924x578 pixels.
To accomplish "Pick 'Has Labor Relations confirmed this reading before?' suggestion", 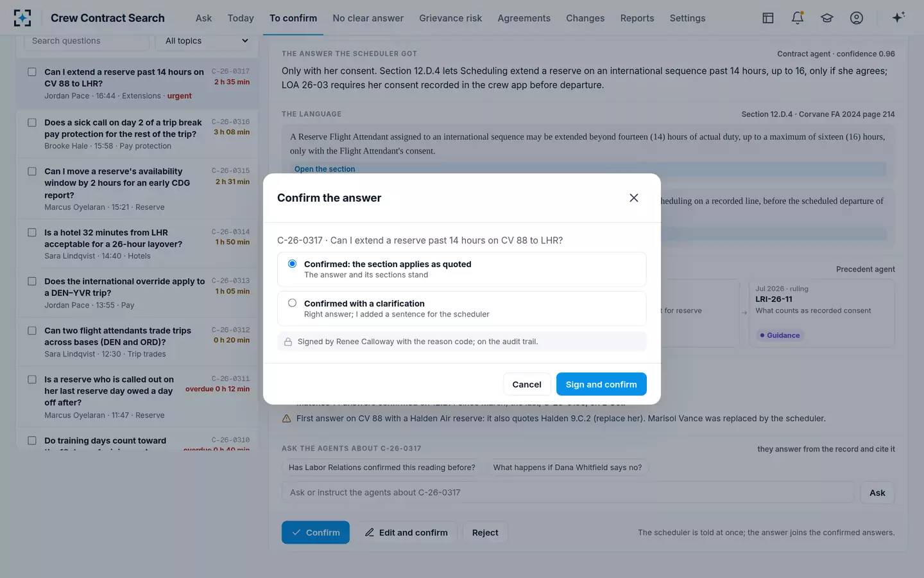I will pos(382,468).
